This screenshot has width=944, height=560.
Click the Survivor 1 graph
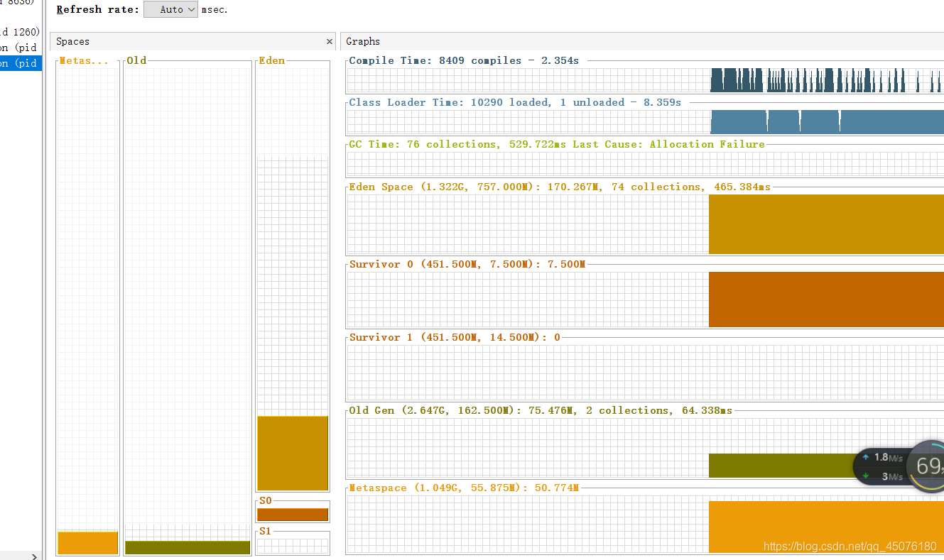(x=645, y=373)
